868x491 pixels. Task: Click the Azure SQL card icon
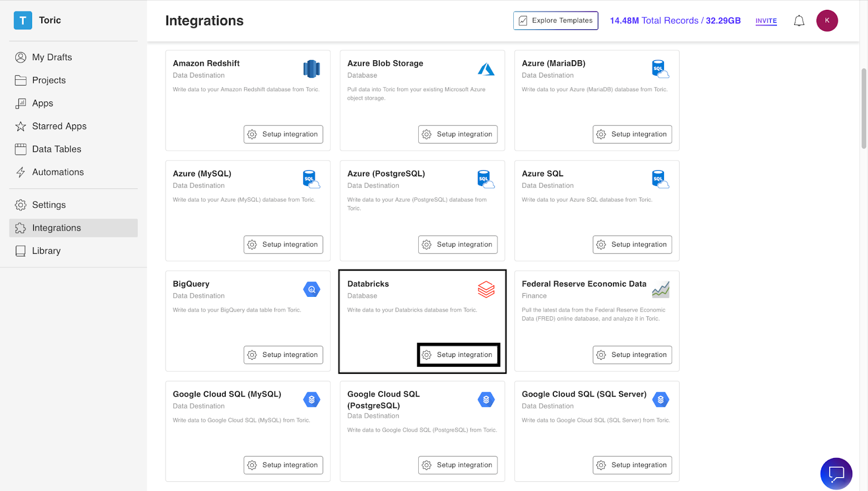click(660, 179)
